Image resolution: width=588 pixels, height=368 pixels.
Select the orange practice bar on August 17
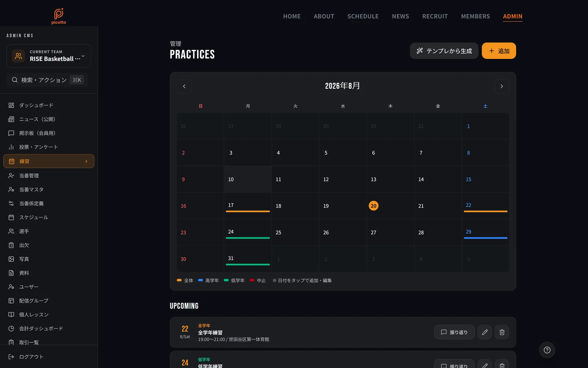tap(248, 211)
